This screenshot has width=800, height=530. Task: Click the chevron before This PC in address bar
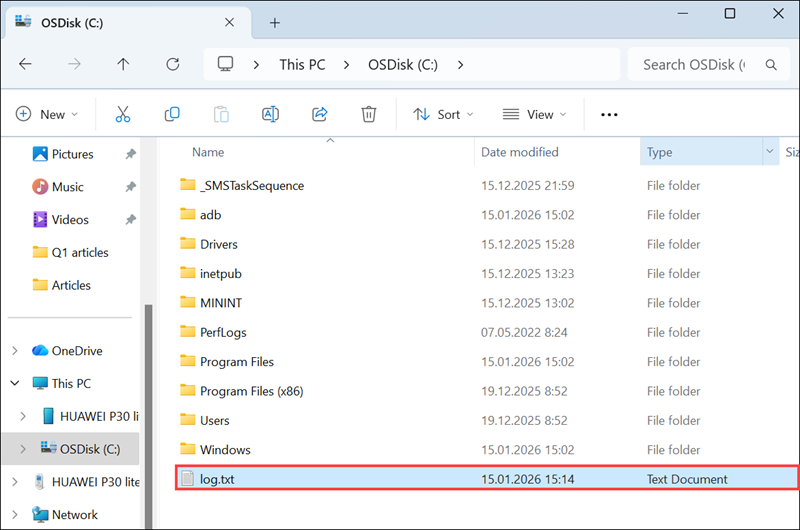tap(256, 65)
